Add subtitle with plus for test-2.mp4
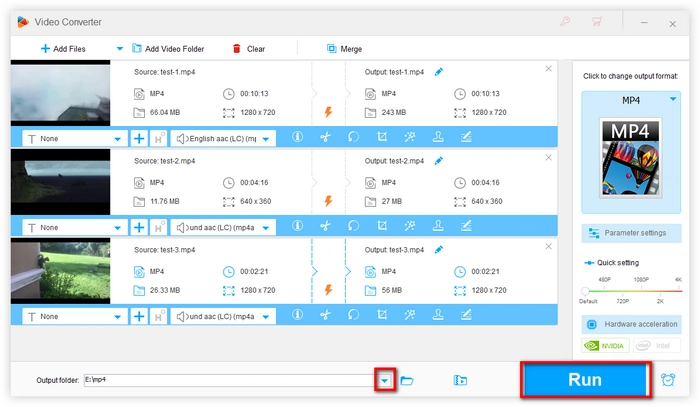The width and height of the screenshot is (700, 407). coord(139,228)
